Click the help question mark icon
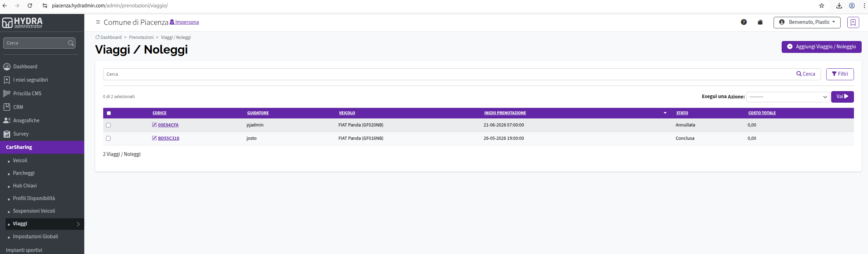Screen dimensions: 868x254 click(x=744, y=22)
